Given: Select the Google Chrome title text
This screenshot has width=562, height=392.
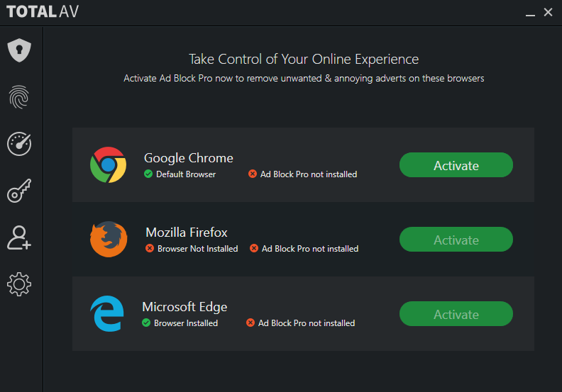Looking at the screenshot, I should [x=189, y=158].
